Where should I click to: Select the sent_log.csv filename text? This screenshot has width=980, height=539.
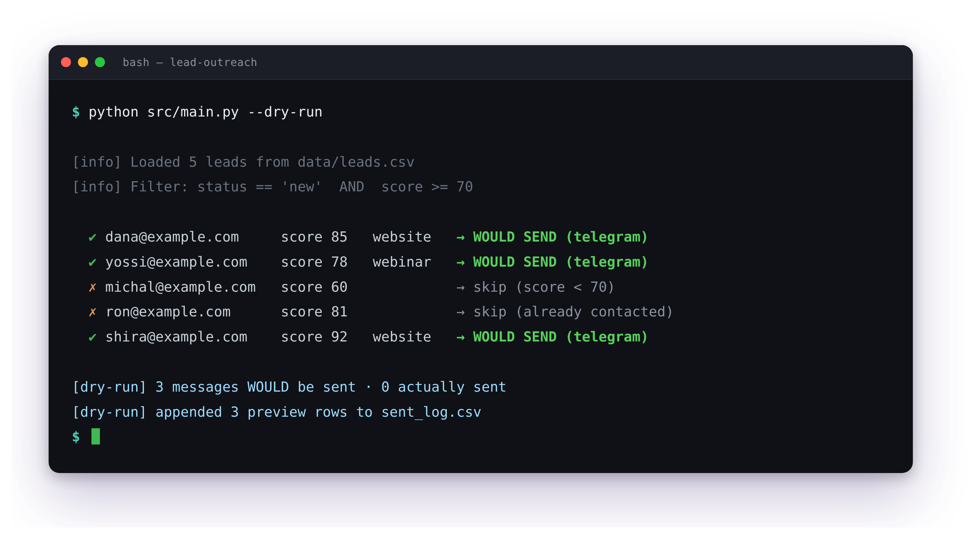(431, 412)
